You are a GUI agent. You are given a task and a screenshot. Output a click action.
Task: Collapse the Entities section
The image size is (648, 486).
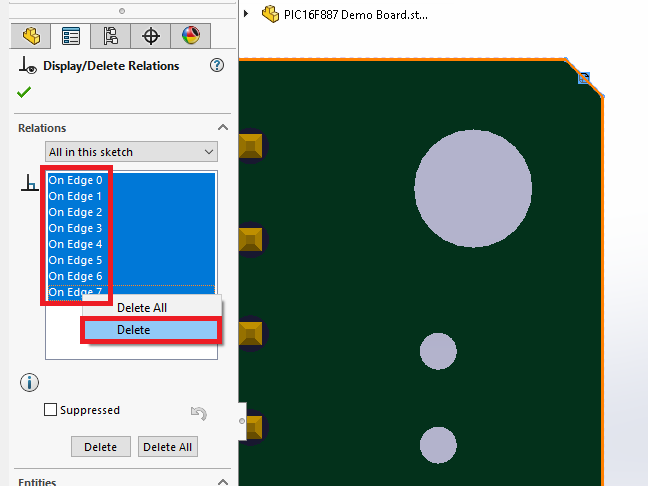[223, 482]
